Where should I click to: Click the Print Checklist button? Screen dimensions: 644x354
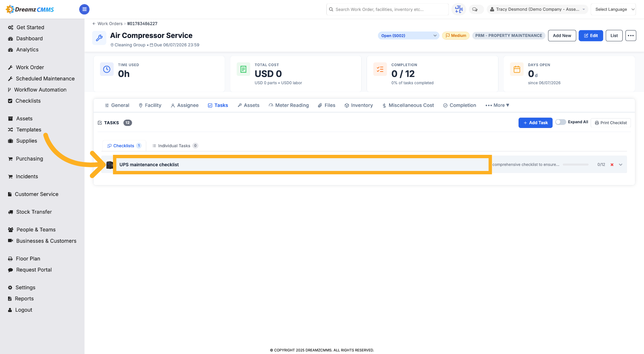611,123
